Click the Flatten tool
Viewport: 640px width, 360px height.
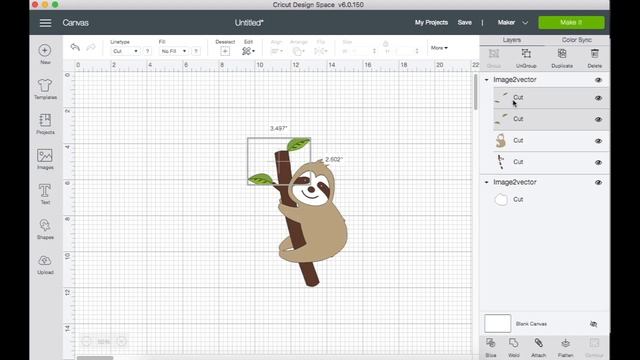[x=565, y=348]
